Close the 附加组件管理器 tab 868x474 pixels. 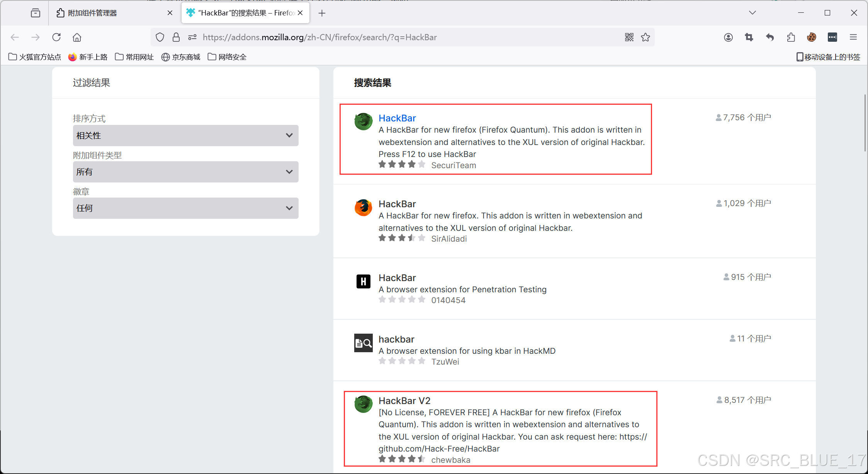(170, 13)
